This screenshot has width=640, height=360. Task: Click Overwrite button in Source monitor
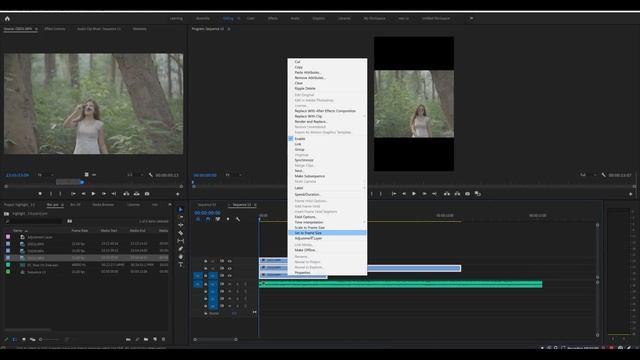point(136,194)
